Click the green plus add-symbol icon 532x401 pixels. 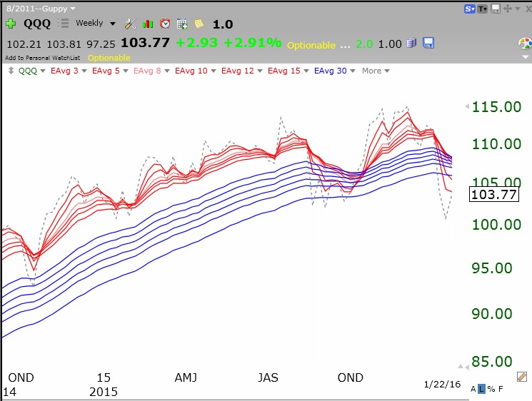coord(11,24)
